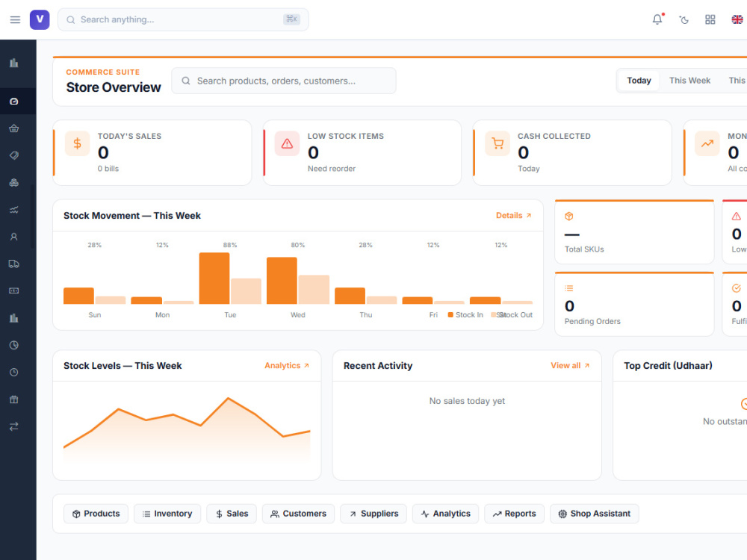Click the '88%' label above Tue
This screenshot has width=747, height=560.
230,245
